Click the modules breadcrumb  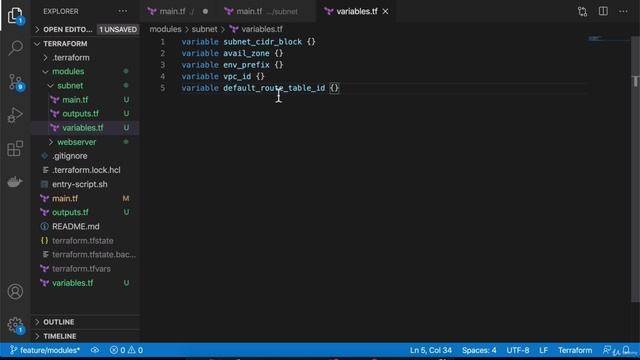click(x=165, y=29)
